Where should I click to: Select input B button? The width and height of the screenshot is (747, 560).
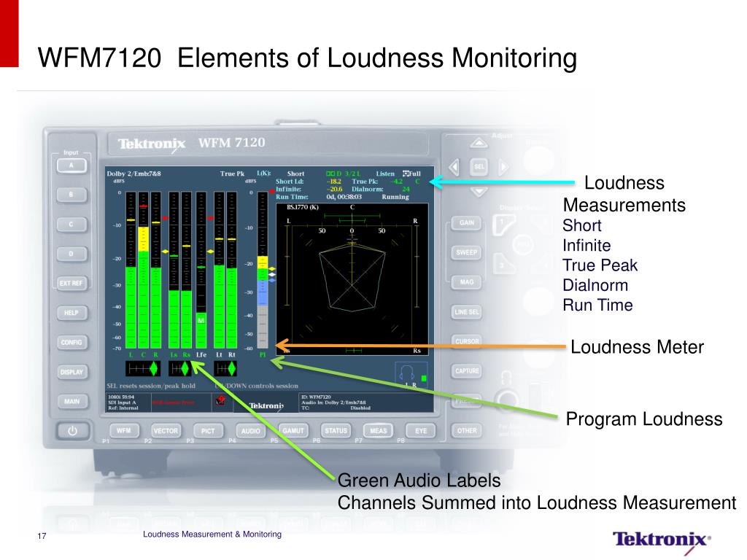[x=71, y=195]
